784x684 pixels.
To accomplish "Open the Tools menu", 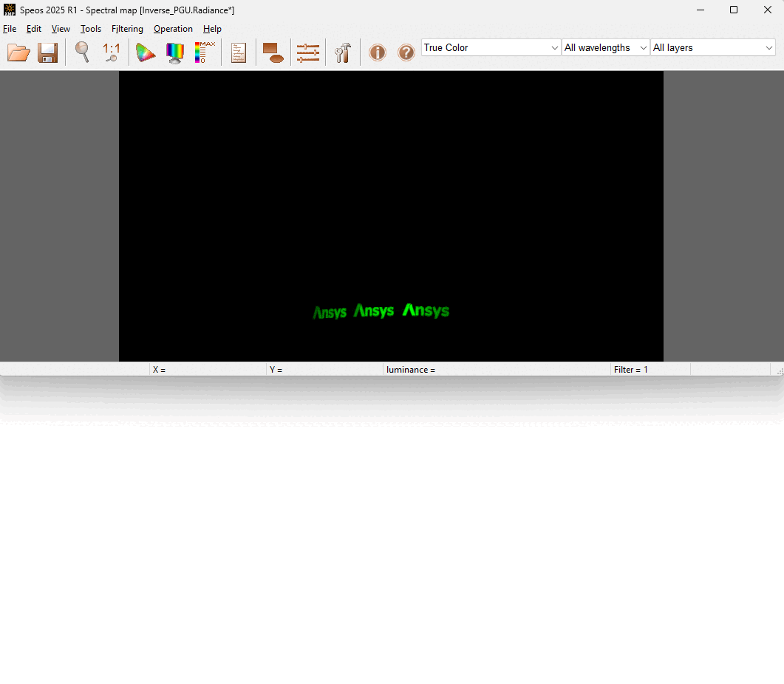I will tap(90, 29).
